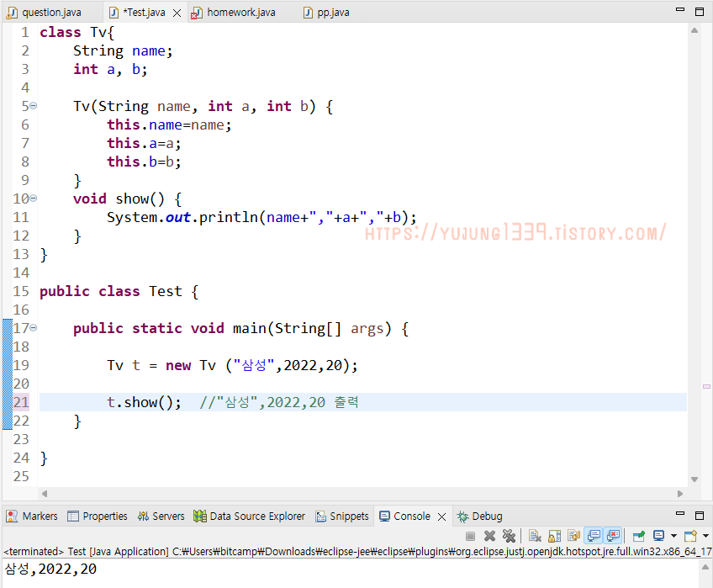This screenshot has width=713, height=588.
Task: Toggle Show Console When Standard Out Changes
Action: click(x=594, y=536)
